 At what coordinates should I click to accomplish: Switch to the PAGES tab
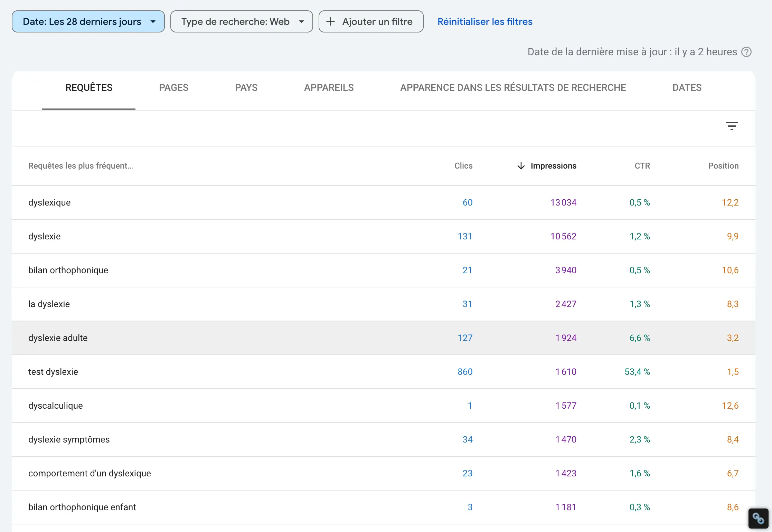(173, 88)
